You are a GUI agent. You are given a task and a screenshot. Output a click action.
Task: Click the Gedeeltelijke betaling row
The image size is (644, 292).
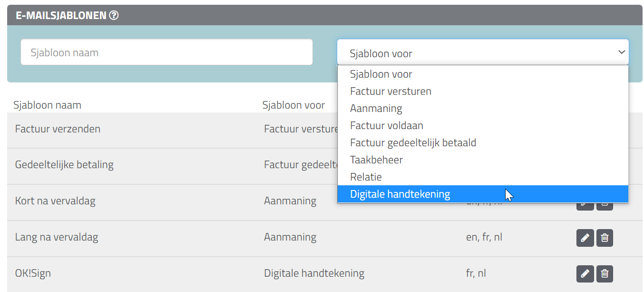64,165
